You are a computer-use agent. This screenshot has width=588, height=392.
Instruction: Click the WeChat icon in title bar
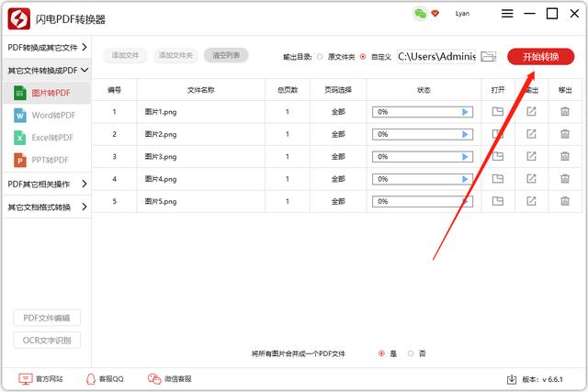coord(420,14)
